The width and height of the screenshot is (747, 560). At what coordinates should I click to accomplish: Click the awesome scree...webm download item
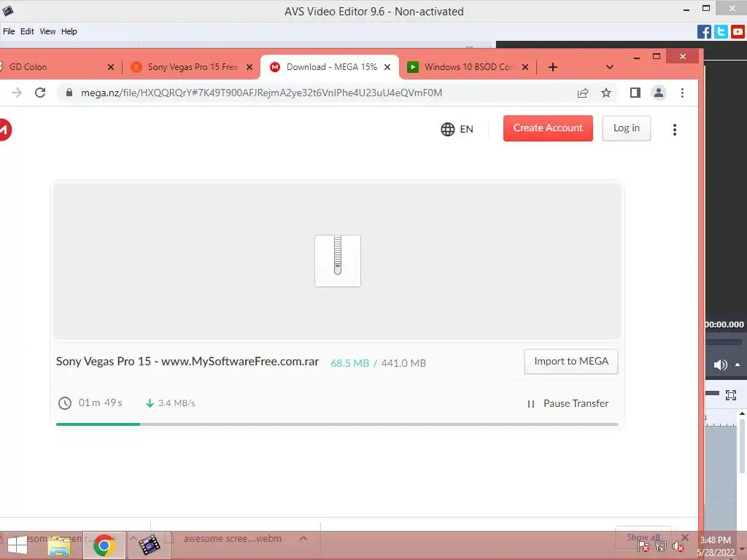click(x=233, y=539)
